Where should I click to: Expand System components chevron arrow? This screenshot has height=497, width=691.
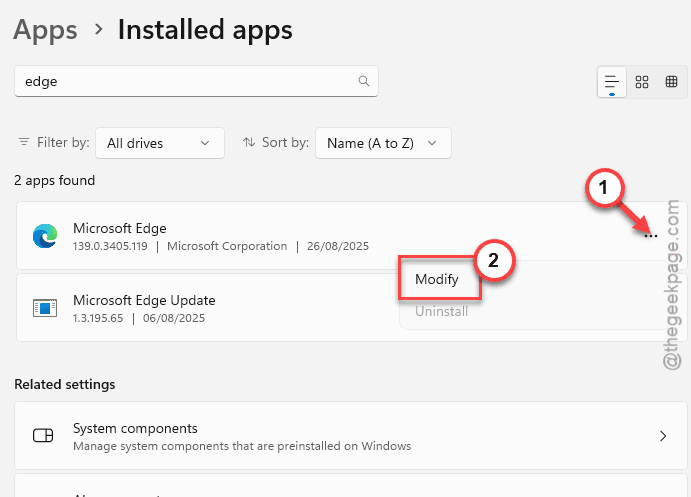pos(663,436)
